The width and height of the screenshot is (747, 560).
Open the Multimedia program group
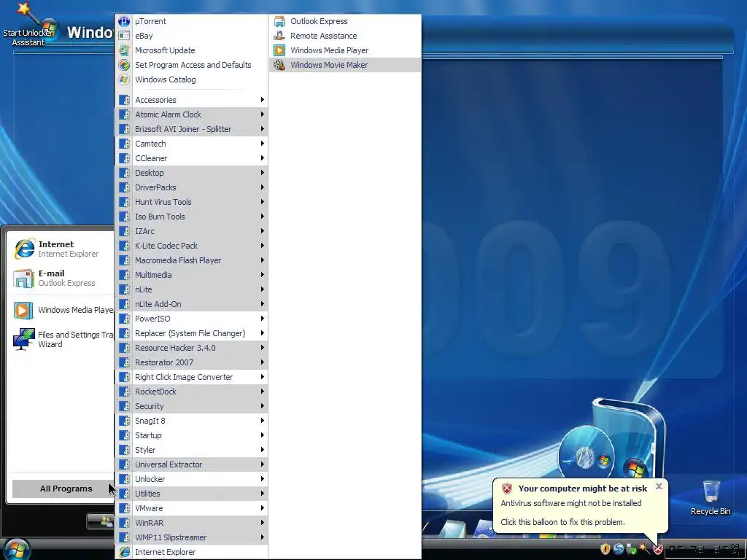coord(191,275)
